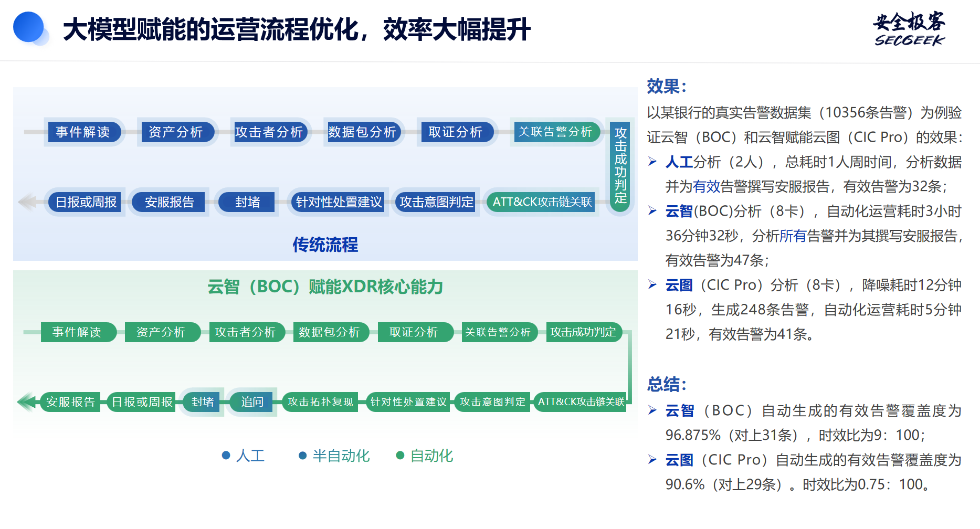Click the blue word 所有 in 分析所有告警
The image size is (980, 529).
[793, 236]
